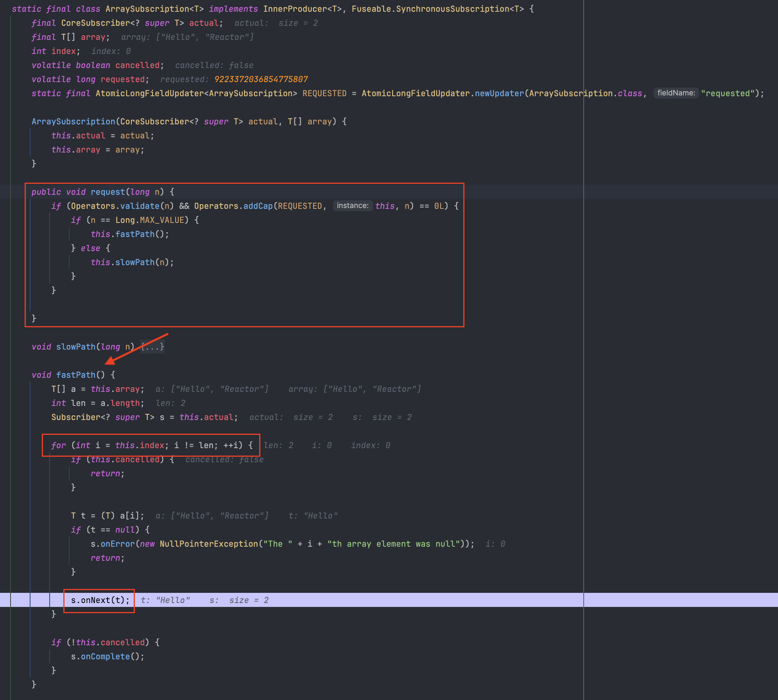Click the highlighted s.onNext(t) statement
This screenshot has height=700, width=778.
tap(100, 600)
